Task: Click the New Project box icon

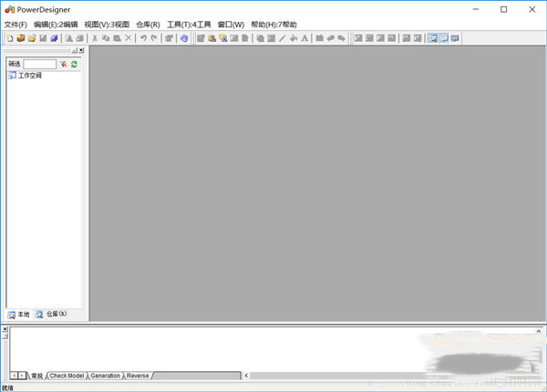Action: (x=21, y=38)
